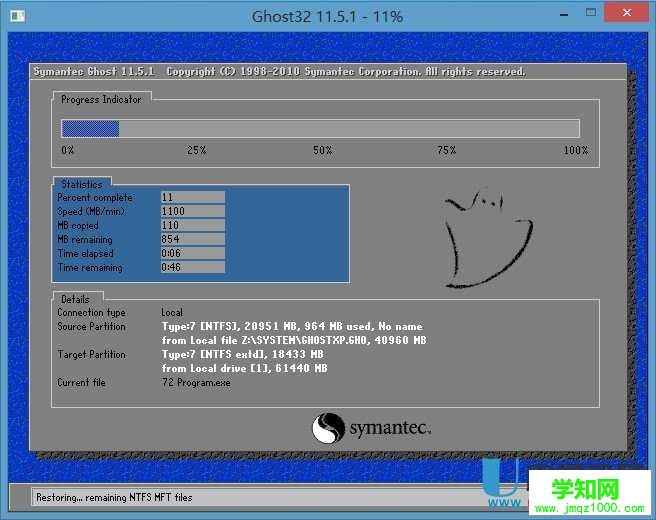This screenshot has height=520, width=656.
Task: Click the Local connection value
Action: click(172, 313)
